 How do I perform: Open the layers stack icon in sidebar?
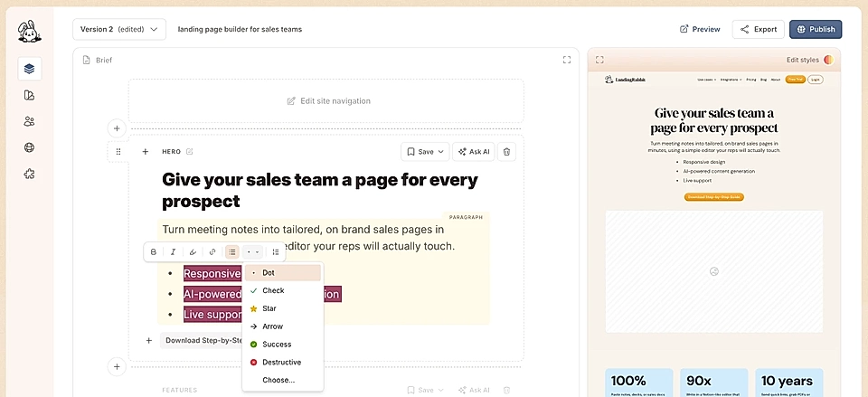29,69
